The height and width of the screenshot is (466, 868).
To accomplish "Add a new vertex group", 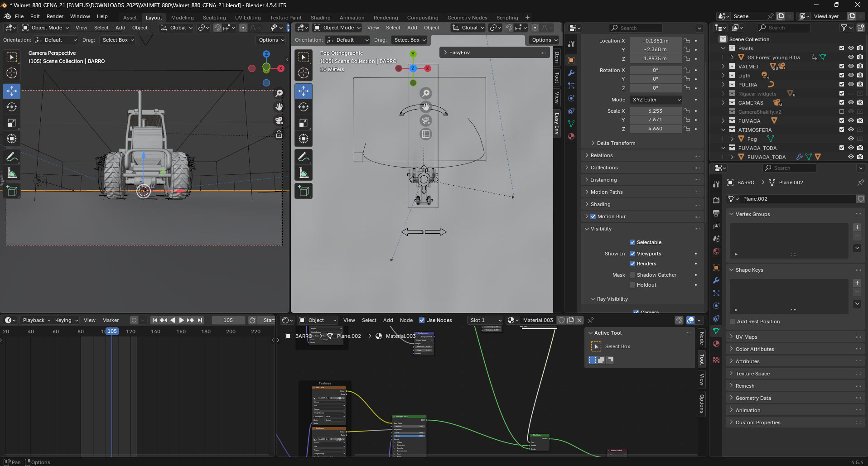I will [x=857, y=227].
